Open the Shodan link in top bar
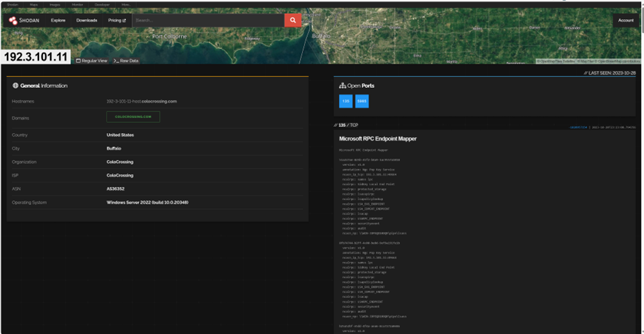This screenshot has height=334, width=644. [x=12, y=5]
